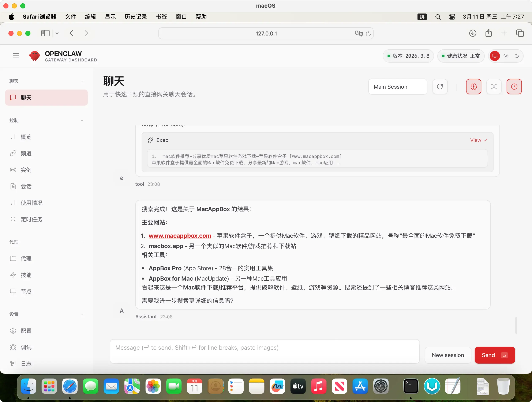Open a new Safari tab
This screenshot has height=402, width=532.
click(504, 33)
